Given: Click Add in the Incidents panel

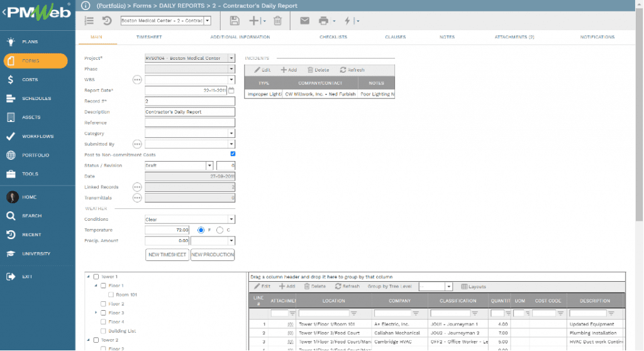Looking at the screenshot, I should click(289, 70).
